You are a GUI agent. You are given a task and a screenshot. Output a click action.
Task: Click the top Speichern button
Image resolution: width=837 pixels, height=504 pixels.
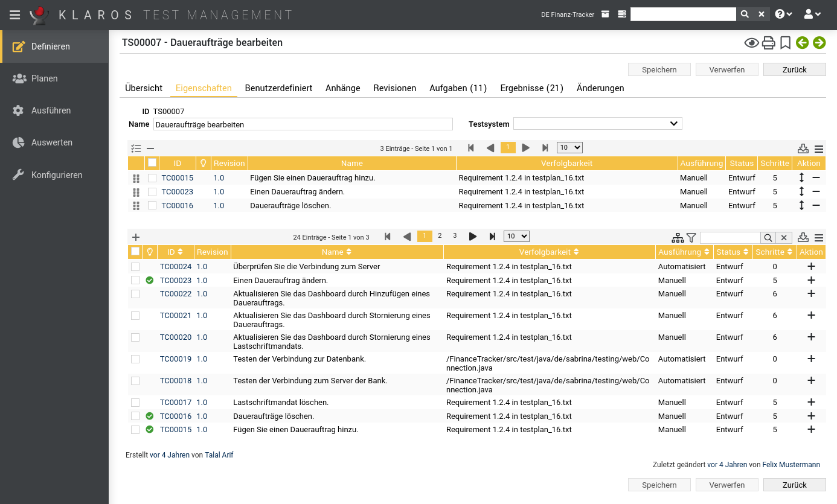pyautogui.click(x=659, y=69)
